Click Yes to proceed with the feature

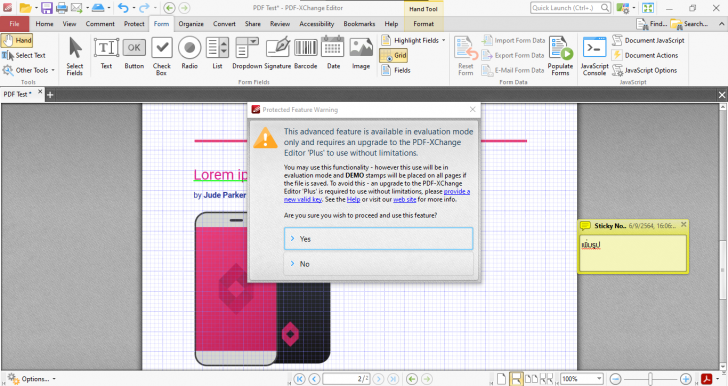pyautogui.click(x=378, y=239)
